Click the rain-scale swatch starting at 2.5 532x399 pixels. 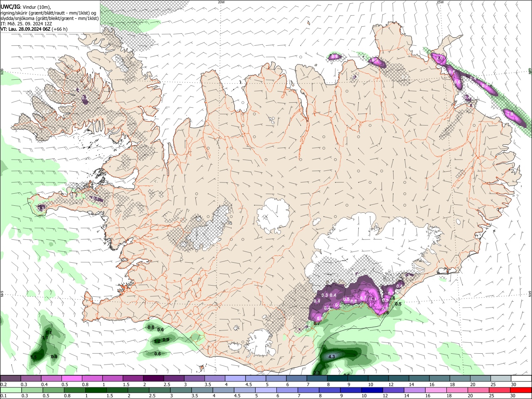160,390
